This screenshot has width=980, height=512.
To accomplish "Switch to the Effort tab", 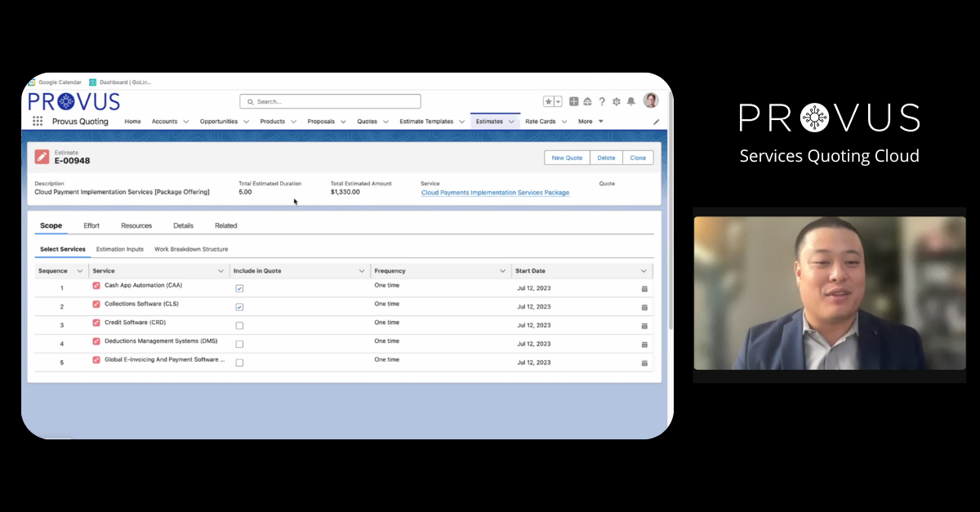I will pyautogui.click(x=91, y=225).
